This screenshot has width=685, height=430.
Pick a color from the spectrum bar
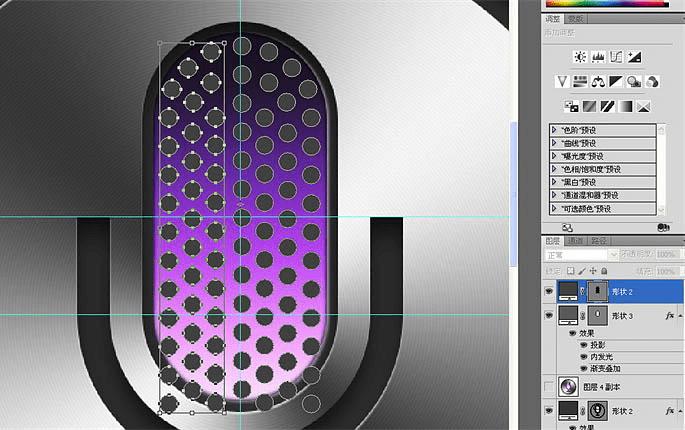pyautogui.click(x=607, y=3)
